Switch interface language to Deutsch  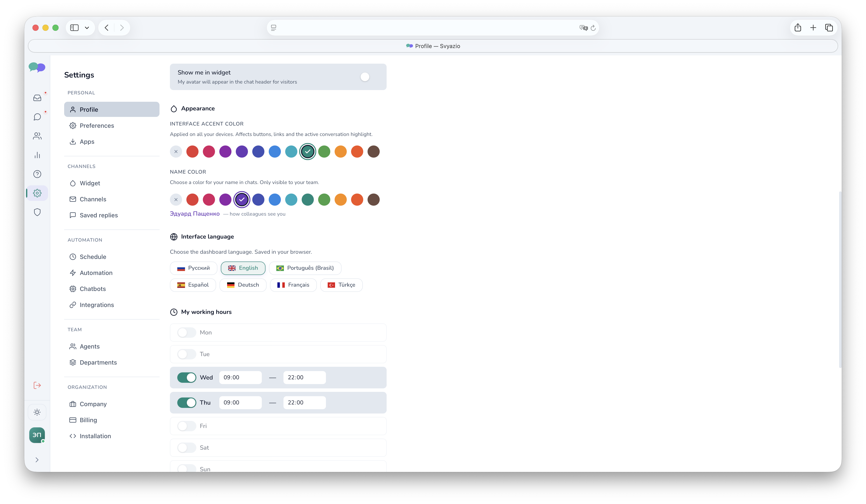click(243, 285)
